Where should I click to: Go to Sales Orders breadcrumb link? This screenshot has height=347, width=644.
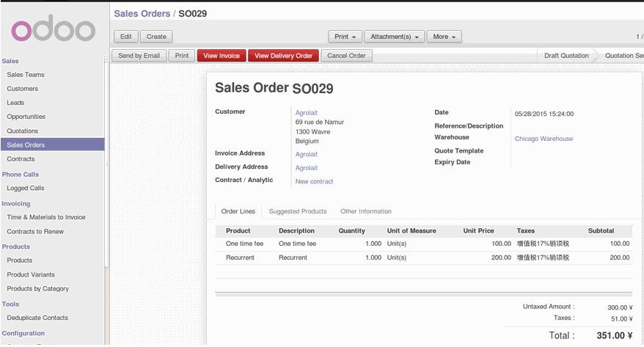pyautogui.click(x=142, y=14)
